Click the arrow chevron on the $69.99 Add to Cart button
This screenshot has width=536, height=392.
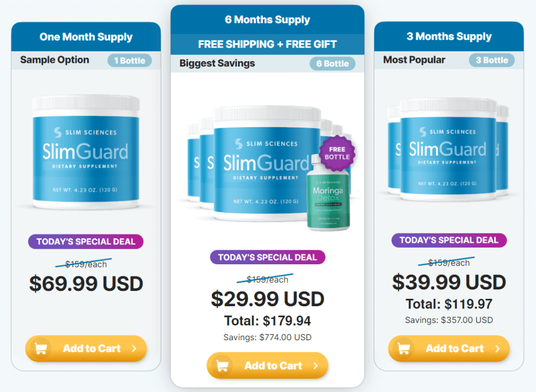[x=134, y=349]
